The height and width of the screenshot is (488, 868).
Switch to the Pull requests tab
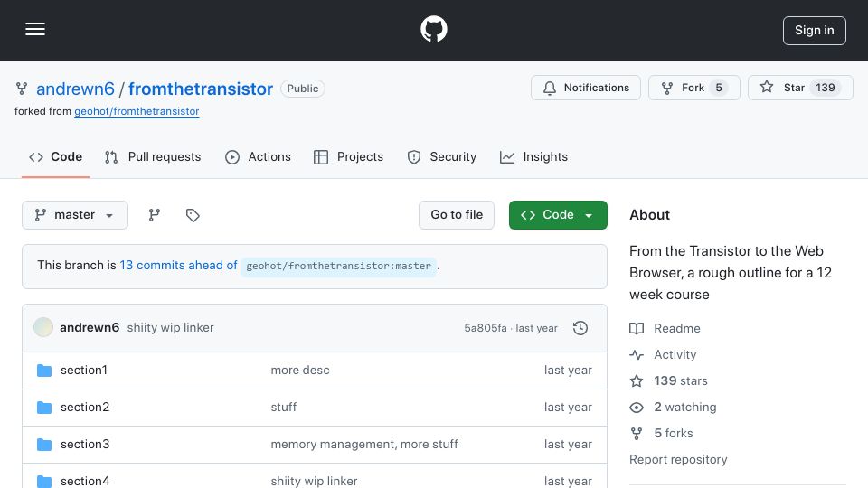[153, 157]
